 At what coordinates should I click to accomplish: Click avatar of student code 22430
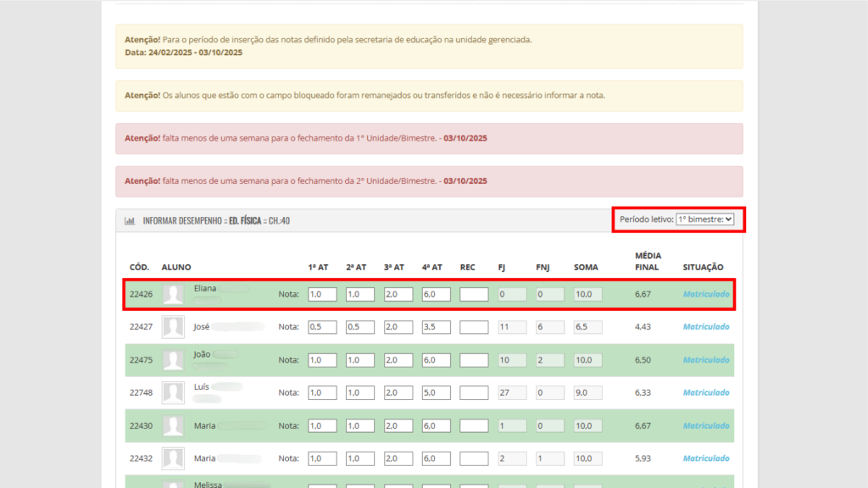pyautogui.click(x=174, y=425)
